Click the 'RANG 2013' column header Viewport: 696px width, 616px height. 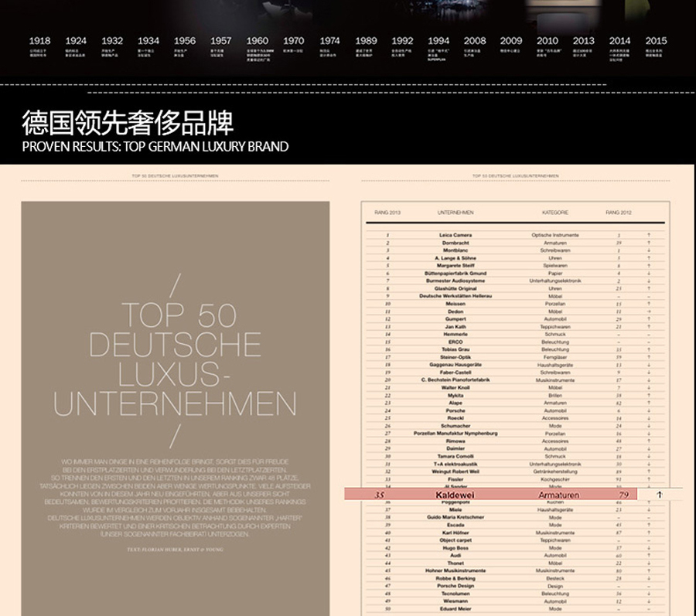click(x=387, y=213)
